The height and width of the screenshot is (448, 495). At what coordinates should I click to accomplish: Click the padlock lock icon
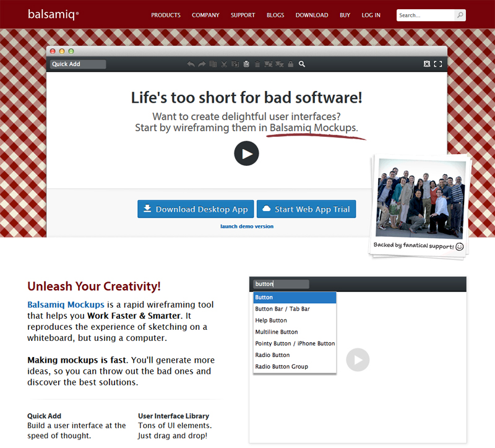291,64
